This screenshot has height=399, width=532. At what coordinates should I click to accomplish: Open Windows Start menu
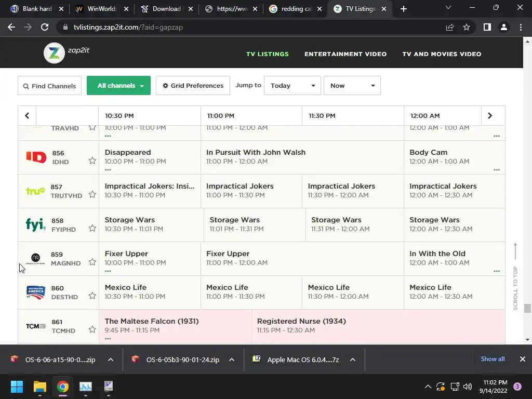click(x=17, y=387)
